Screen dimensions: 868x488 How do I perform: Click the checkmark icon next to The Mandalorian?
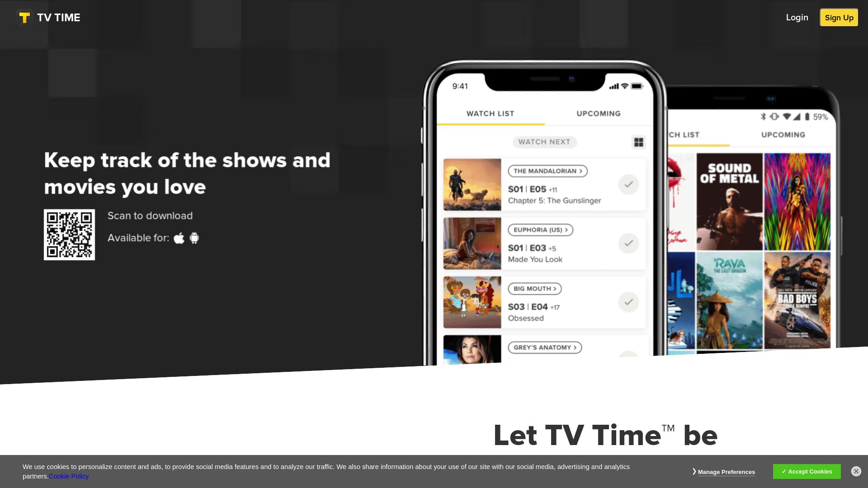pyautogui.click(x=628, y=184)
